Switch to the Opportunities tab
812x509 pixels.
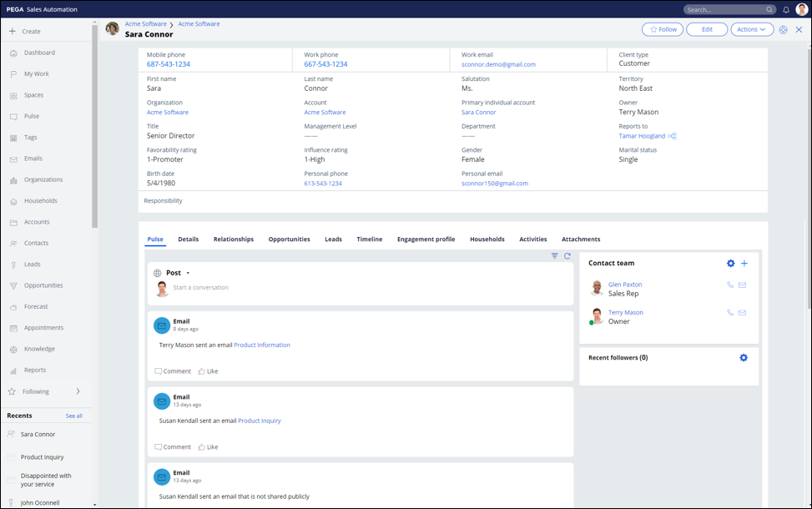[x=289, y=239]
